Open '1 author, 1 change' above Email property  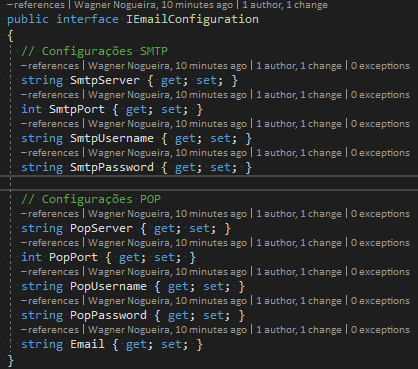point(299,330)
